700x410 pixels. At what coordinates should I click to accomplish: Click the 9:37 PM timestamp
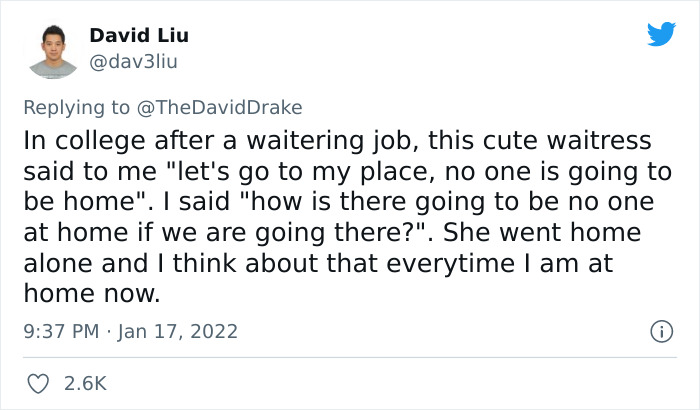click(x=58, y=330)
